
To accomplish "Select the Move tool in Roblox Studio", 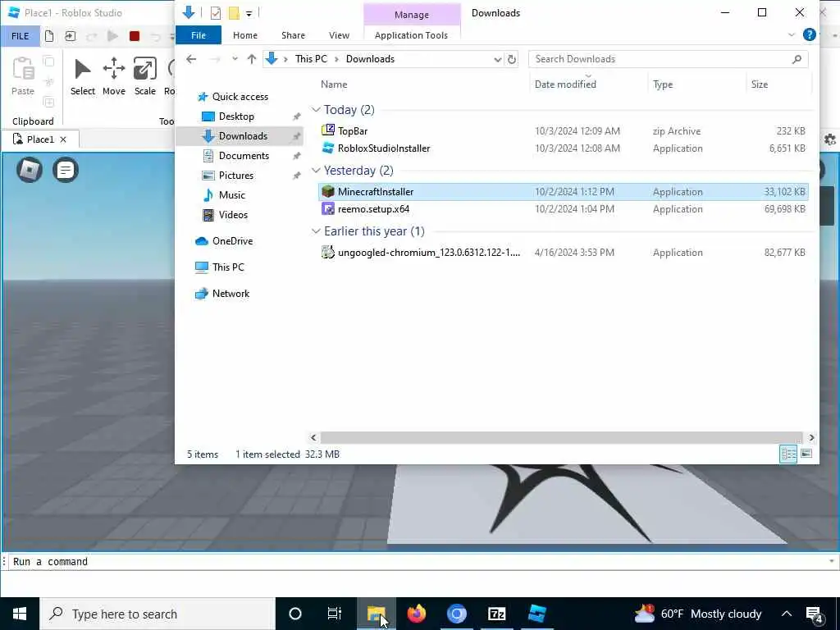I will click(113, 76).
